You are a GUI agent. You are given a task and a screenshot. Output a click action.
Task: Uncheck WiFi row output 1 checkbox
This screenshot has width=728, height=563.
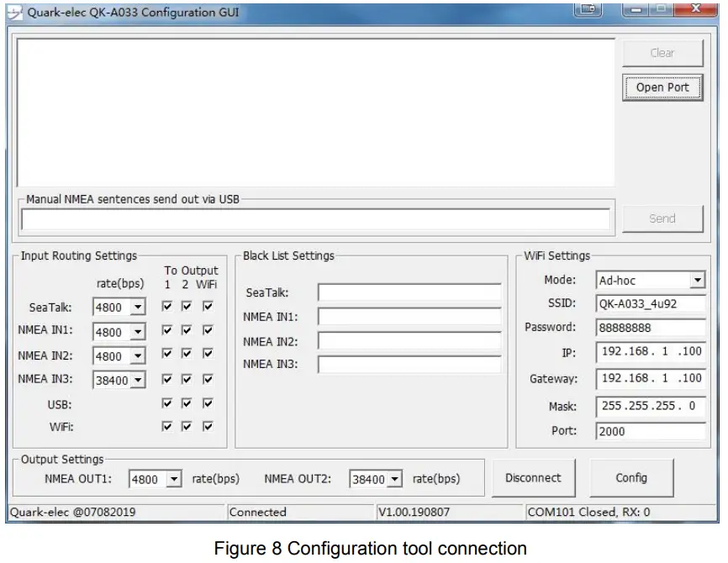168,427
